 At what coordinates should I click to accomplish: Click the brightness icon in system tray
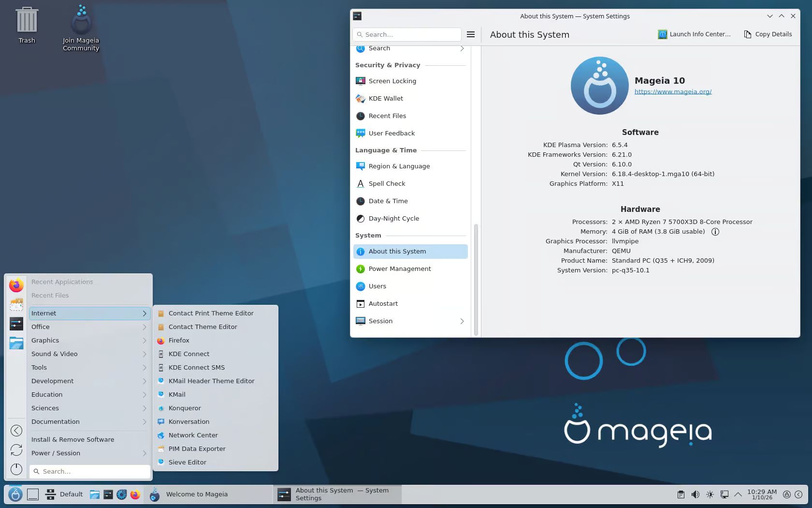(710, 494)
